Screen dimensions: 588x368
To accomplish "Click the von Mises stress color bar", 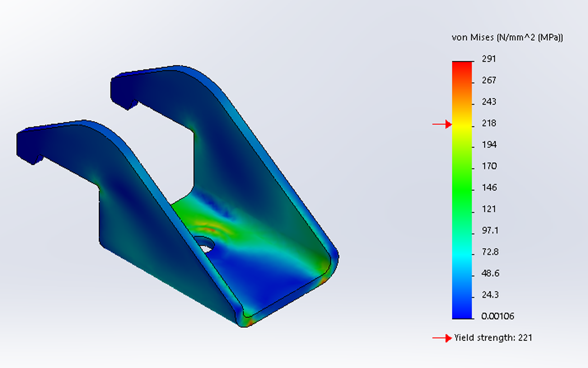I will point(462,190).
